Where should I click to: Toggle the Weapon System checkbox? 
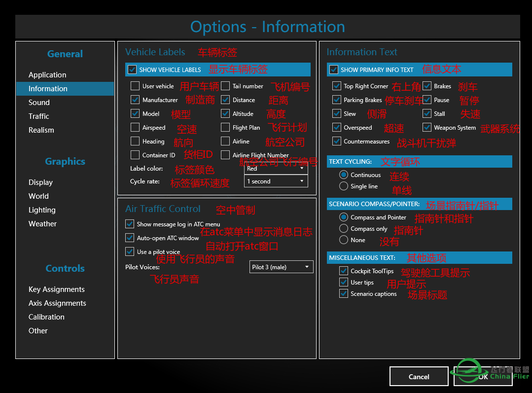(x=427, y=127)
